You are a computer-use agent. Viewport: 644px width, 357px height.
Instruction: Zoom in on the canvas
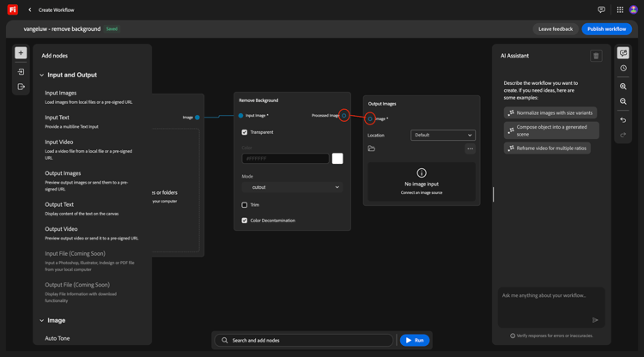pos(623,87)
